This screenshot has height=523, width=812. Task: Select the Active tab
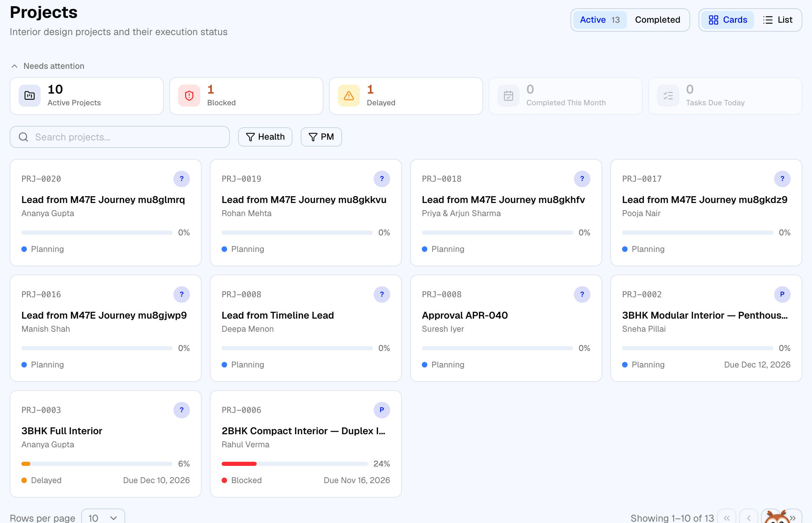[600, 20]
